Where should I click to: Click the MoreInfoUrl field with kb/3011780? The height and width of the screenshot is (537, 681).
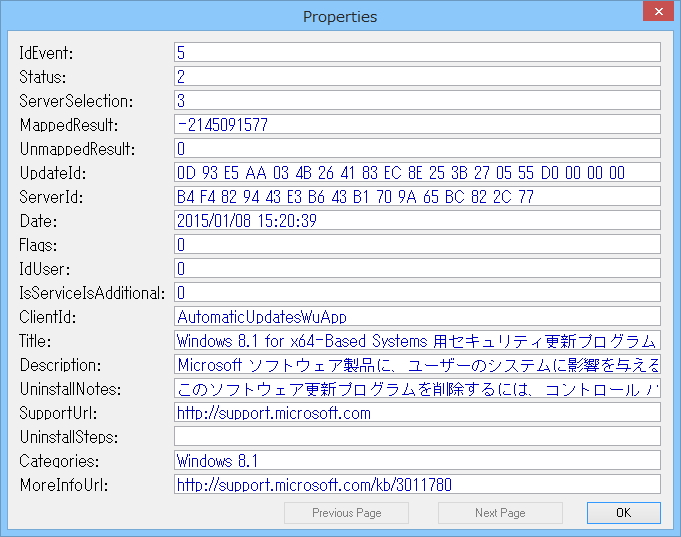(x=417, y=485)
